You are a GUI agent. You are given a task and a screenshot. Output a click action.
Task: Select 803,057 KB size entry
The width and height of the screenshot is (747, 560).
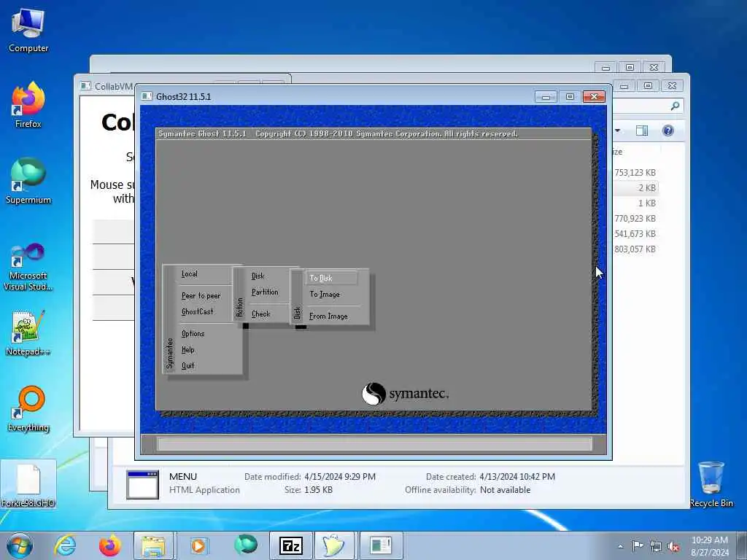(x=635, y=249)
